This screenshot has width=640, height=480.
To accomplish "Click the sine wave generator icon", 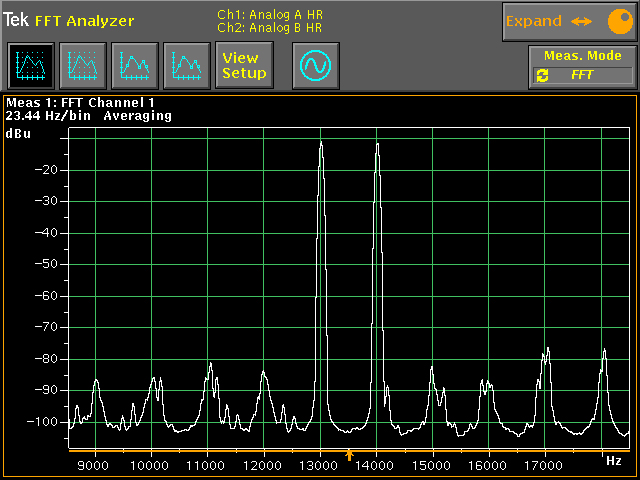I will [316, 66].
